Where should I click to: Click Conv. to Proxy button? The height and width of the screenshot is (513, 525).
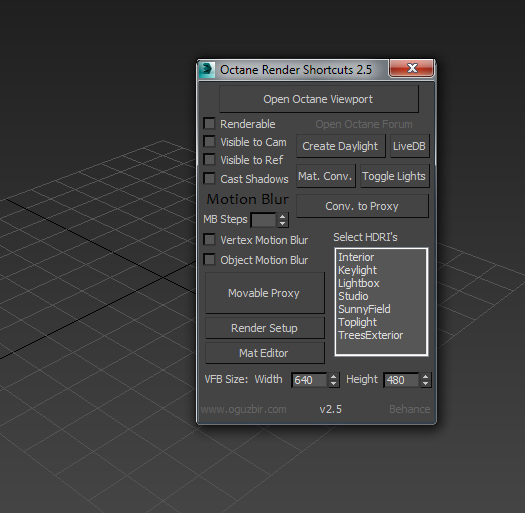(362, 206)
